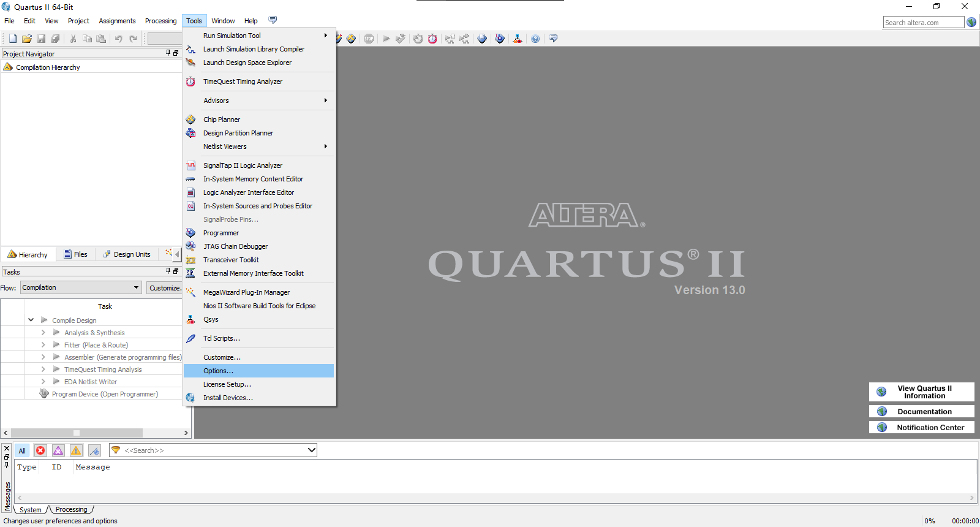Open the Run Simulation Tool submenu
This screenshot has height=527, width=980.
pyautogui.click(x=259, y=36)
